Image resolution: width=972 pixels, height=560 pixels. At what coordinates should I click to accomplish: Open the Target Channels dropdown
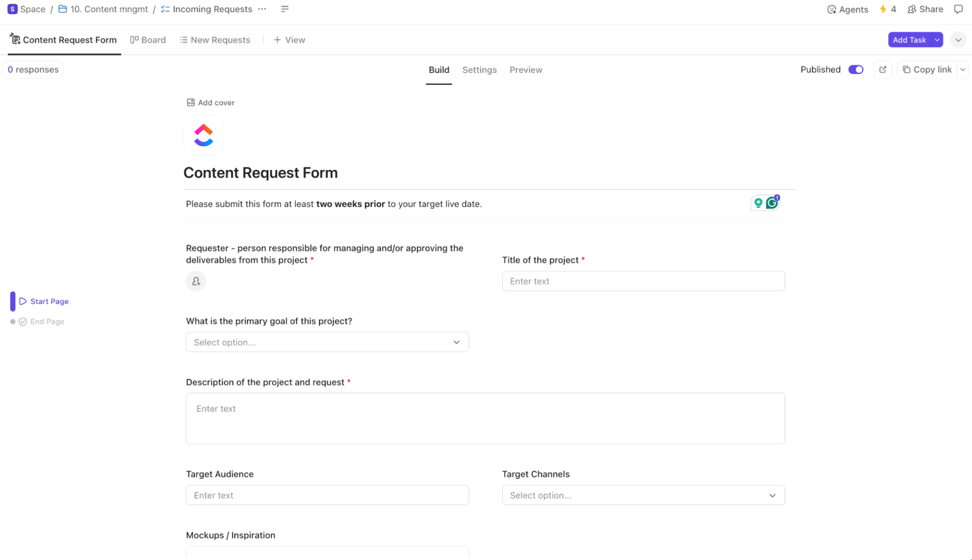(643, 495)
